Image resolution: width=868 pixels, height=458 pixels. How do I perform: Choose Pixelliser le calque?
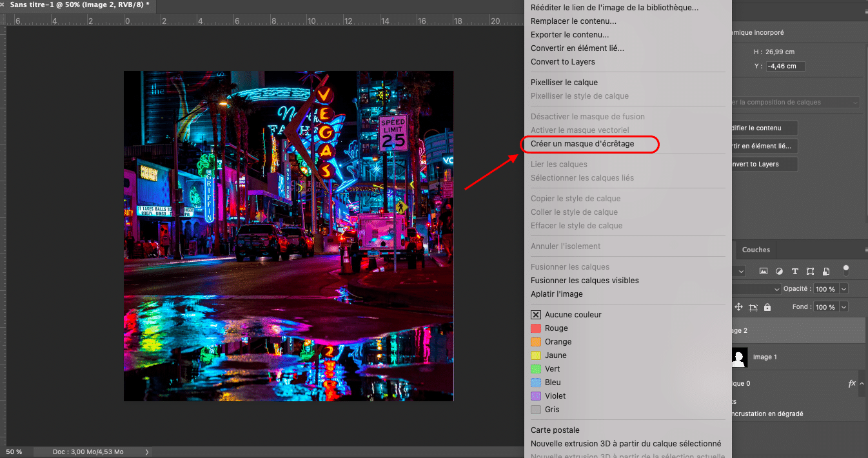click(564, 83)
